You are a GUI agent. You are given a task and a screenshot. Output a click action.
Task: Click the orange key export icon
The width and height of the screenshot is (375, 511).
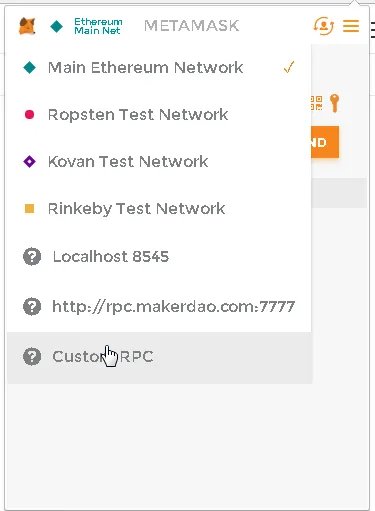point(335,103)
